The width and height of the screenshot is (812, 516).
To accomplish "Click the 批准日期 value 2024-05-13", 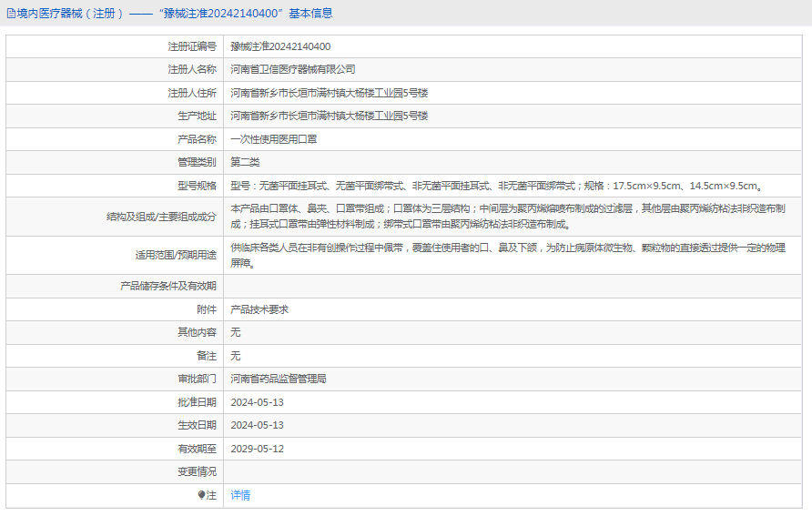I will tap(257, 402).
